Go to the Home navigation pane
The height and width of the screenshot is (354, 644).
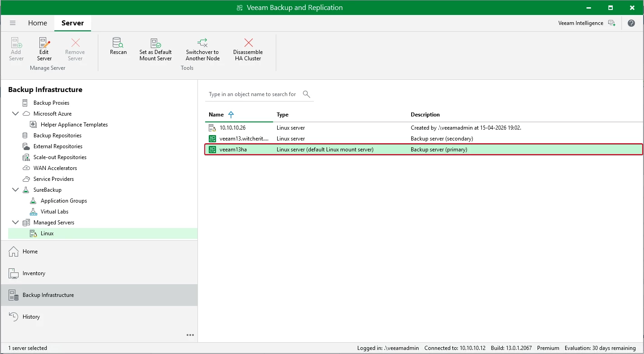(99, 252)
